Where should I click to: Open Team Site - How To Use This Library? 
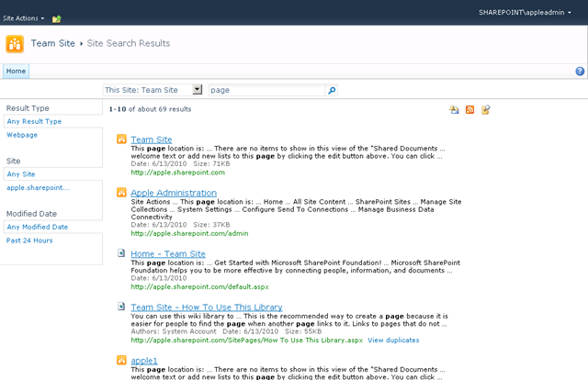[207, 307]
